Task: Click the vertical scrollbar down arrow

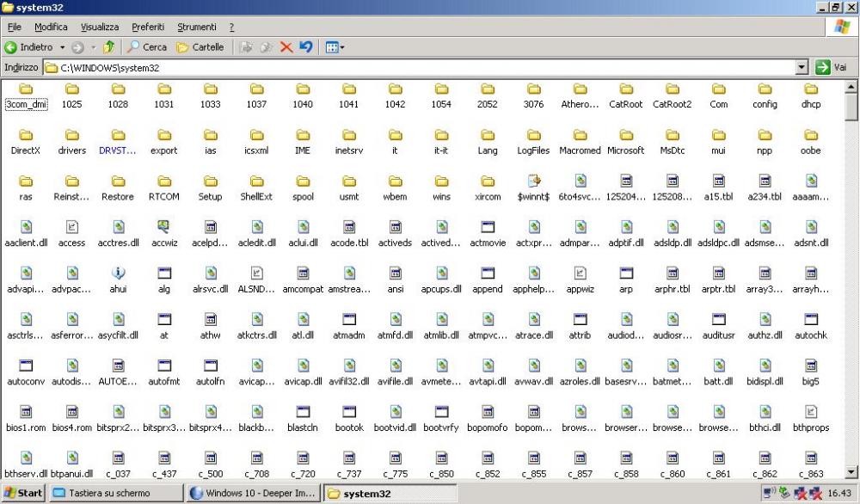Action: coord(851,471)
